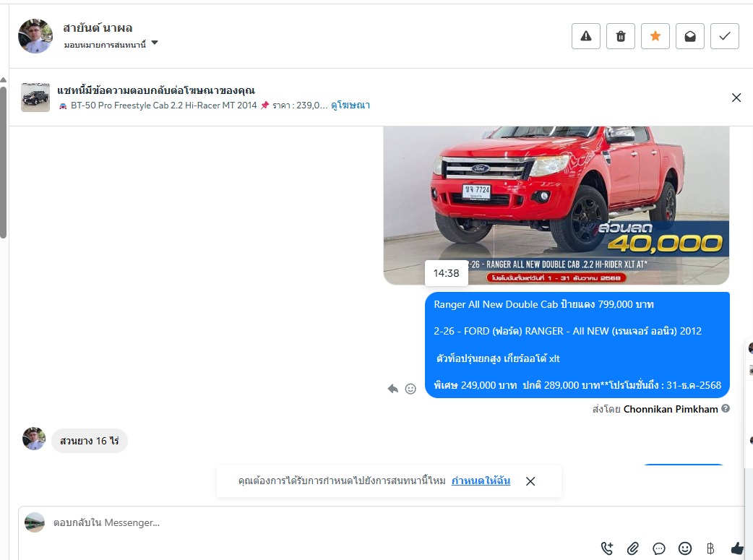This screenshot has width=753, height=560.
Task: Click the กำหนดให้ฉัน assign link
Action: pos(481,481)
